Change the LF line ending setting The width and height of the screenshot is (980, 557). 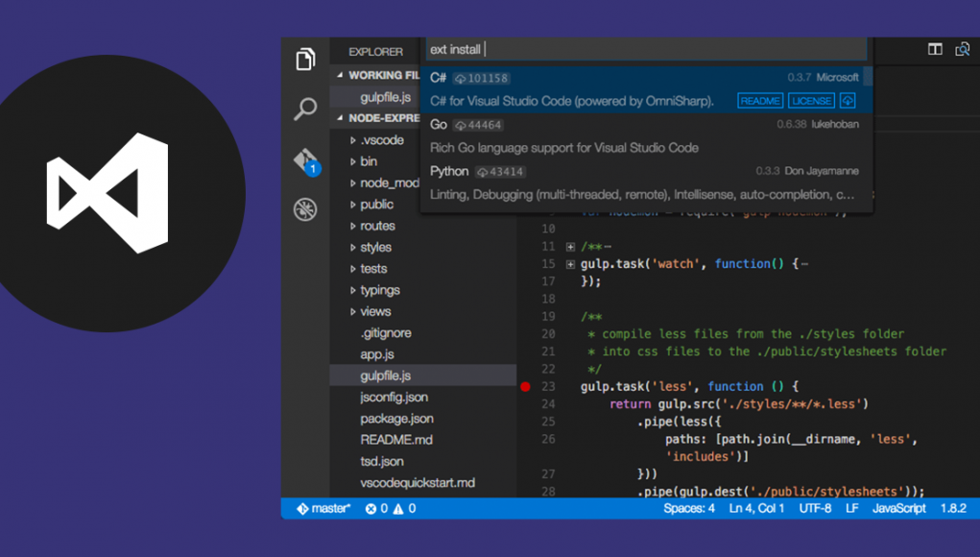click(x=852, y=509)
